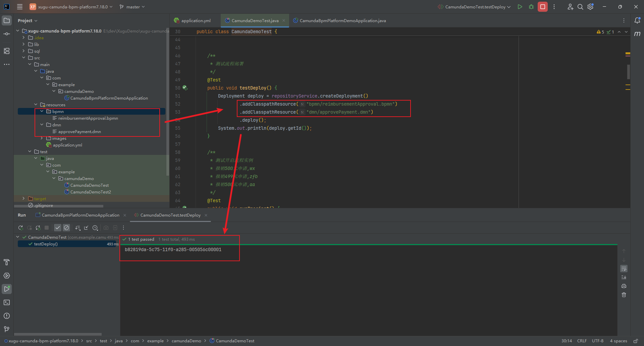
Task: Expand the target folder
Action: (23, 199)
